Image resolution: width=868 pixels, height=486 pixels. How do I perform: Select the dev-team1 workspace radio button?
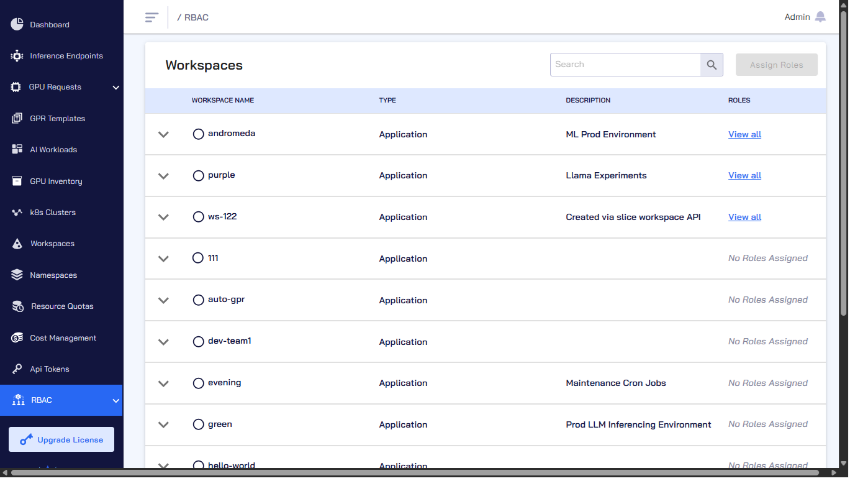pos(199,342)
